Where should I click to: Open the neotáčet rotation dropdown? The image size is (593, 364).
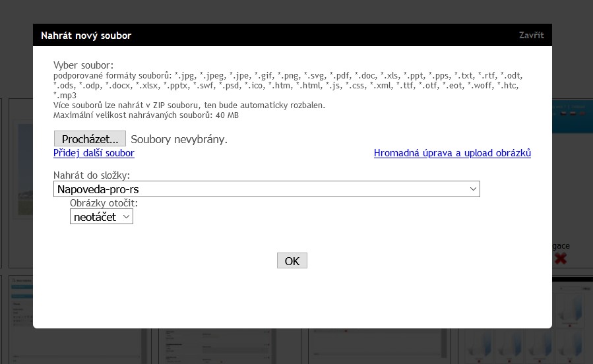click(102, 216)
